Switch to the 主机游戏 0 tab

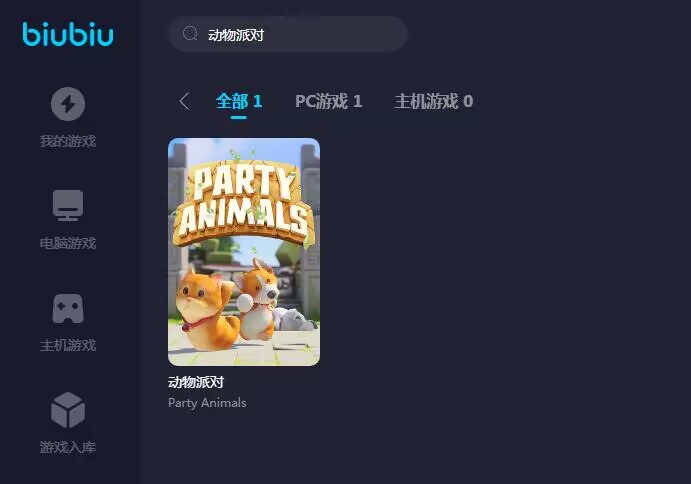(x=434, y=101)
